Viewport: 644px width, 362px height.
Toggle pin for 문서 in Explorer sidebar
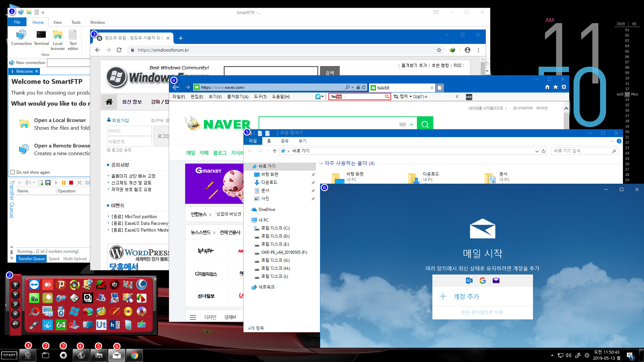[x=313, y=191]
